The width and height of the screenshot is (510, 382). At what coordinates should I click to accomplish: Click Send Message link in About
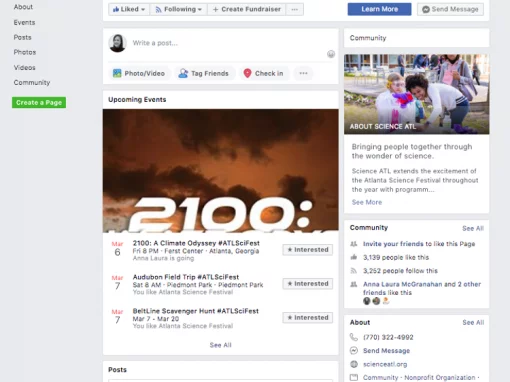[x=386, y=351]
